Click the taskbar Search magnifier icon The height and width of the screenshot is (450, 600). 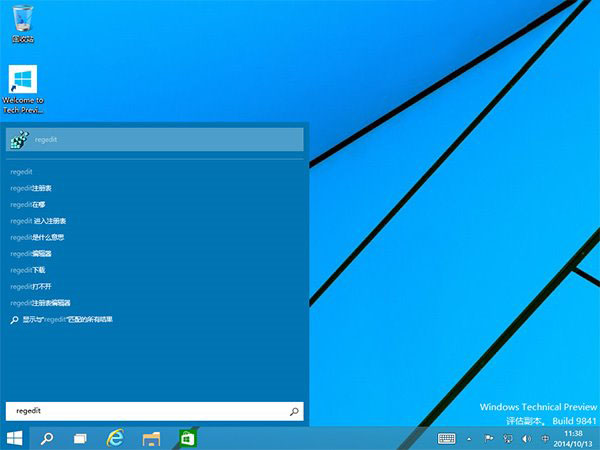point(47,438)
